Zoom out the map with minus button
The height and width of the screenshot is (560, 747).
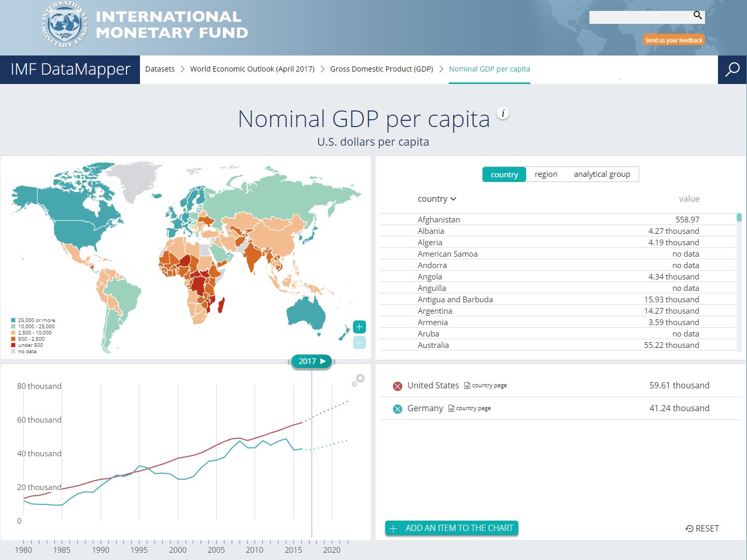359,342
